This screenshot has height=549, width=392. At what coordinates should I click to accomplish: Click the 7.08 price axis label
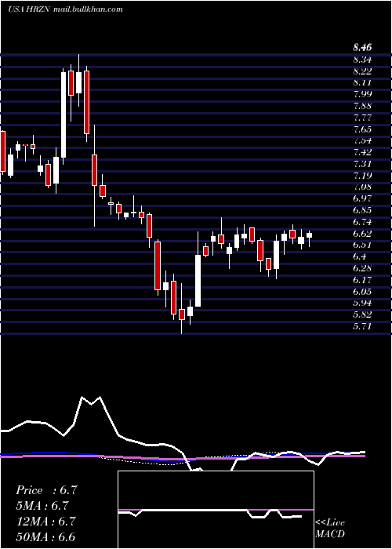(362, 187)
